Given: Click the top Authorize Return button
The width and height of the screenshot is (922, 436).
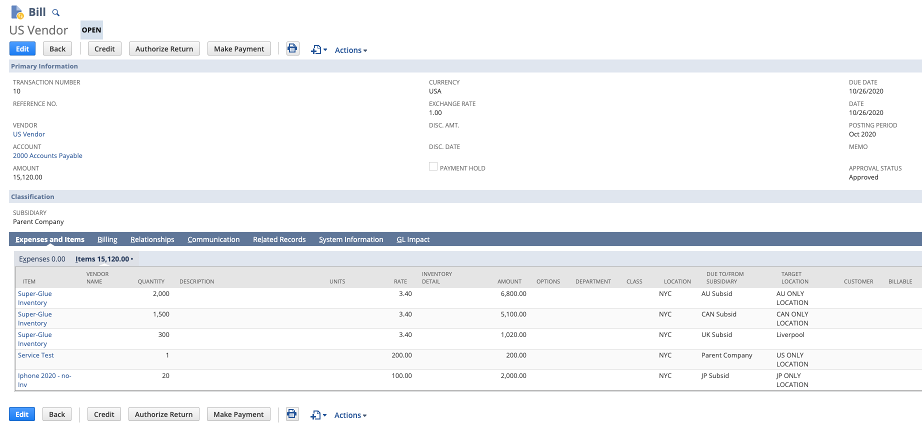Looking at the screenshot, I should (x=165, y=48).
